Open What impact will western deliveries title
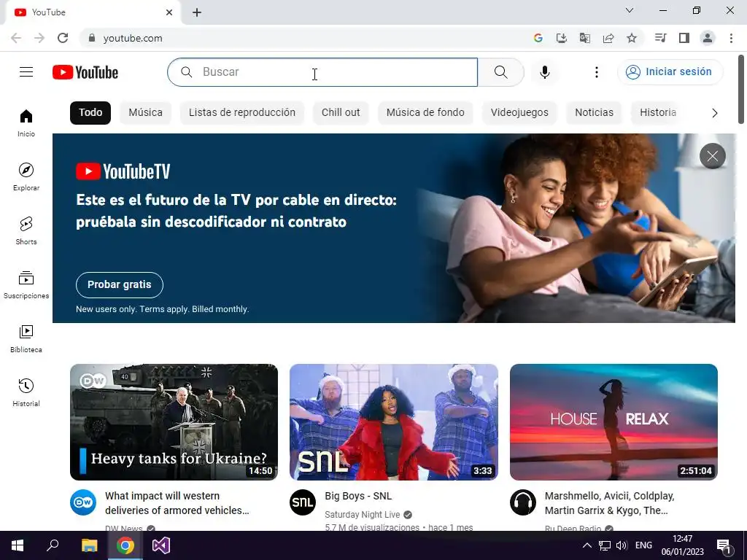 tap(177, 503)
